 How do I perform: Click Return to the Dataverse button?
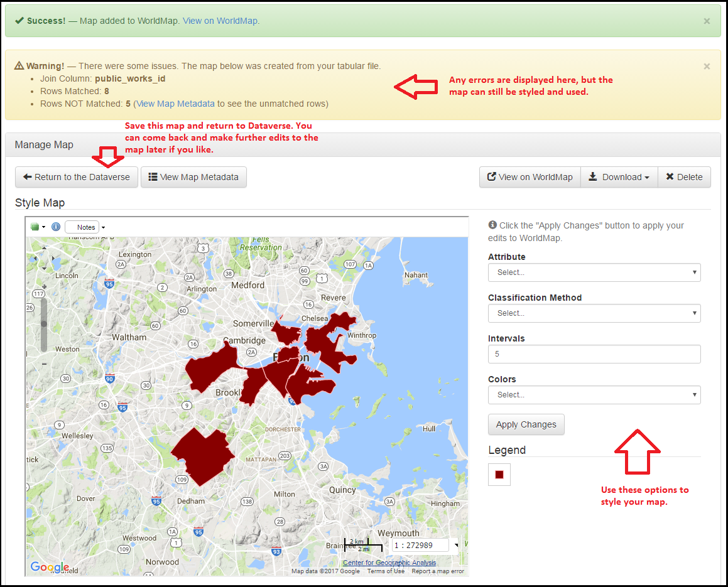[76, 177]
